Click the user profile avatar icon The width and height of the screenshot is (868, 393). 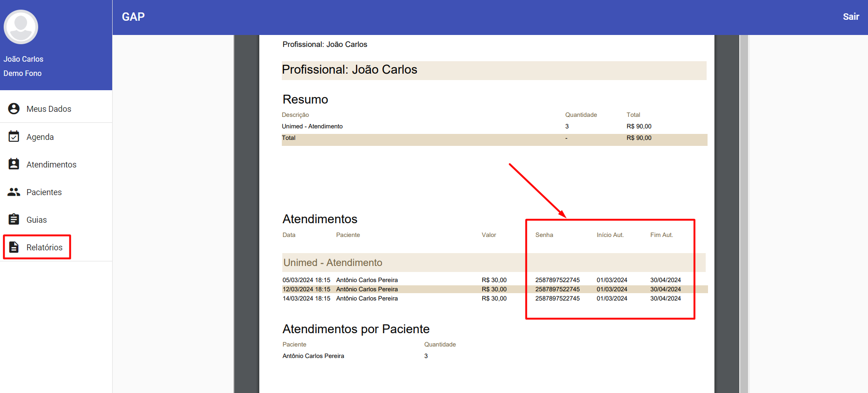tap(21, 27)
